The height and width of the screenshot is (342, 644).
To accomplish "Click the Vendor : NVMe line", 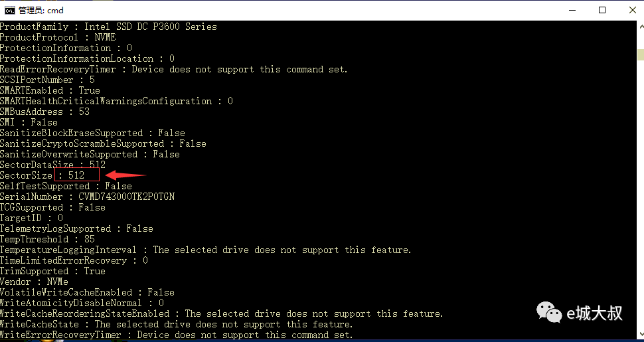I will pyautogui.click(x=34, y=282).
